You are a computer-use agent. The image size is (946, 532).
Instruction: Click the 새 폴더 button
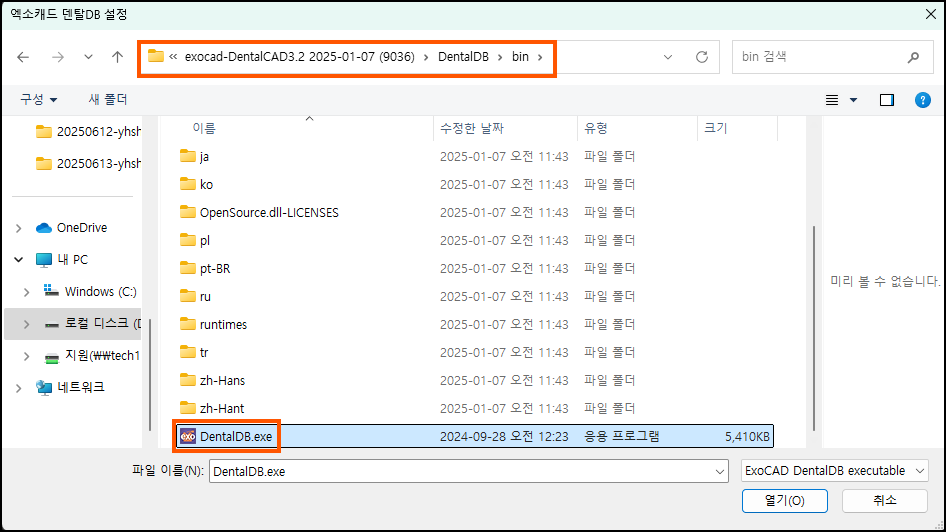tap(108, 100)
